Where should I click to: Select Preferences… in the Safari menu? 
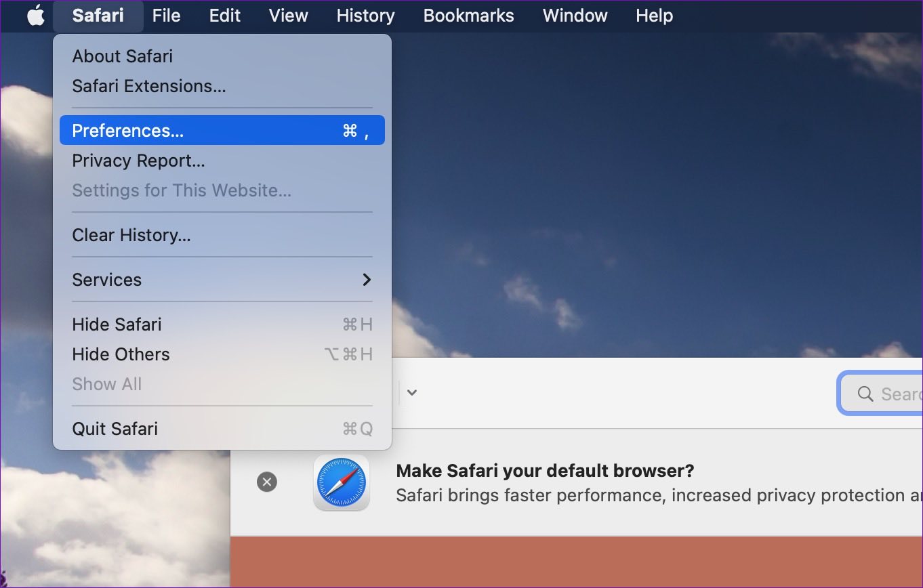pyautogui.click(x=222, y=131)
